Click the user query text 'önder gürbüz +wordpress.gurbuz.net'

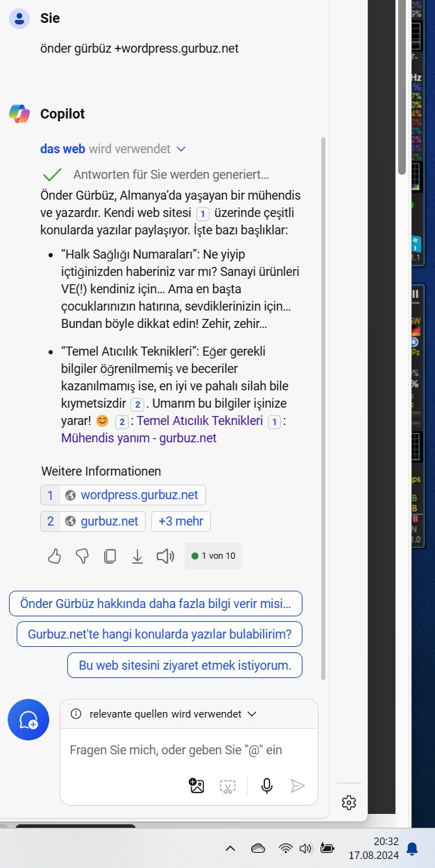pos(139,49)
